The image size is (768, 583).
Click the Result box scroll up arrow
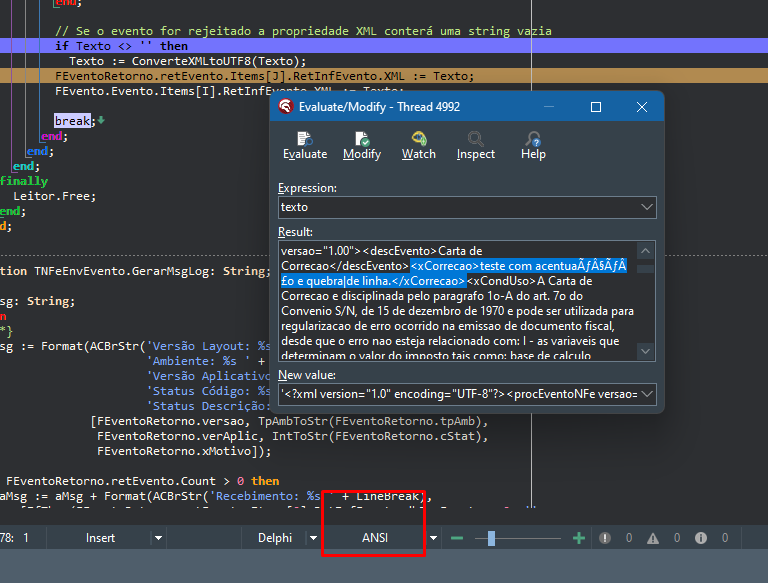[x=646, y=251]
